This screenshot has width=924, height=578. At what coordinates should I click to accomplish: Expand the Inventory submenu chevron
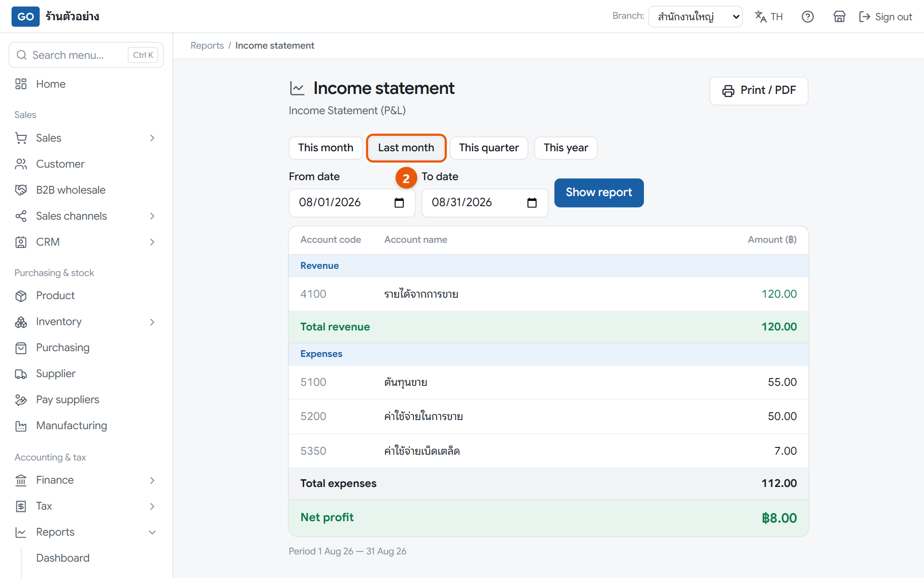click(x=152, y=322)
